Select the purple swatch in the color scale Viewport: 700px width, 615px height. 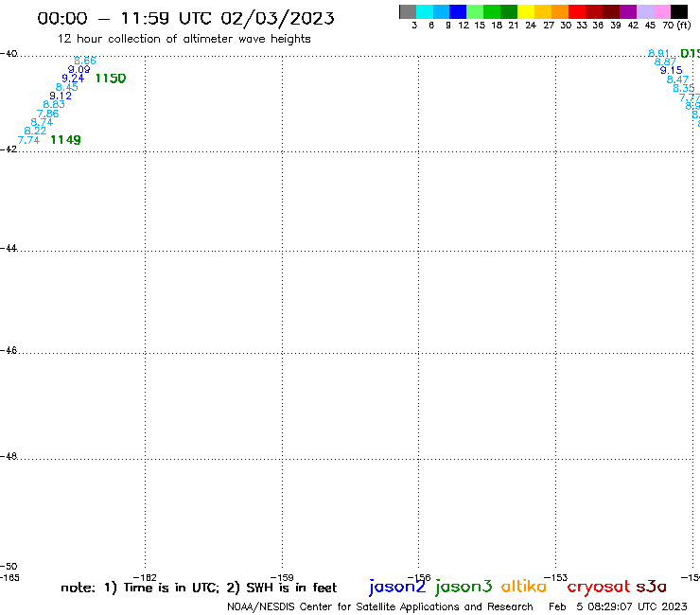(628, 11)
